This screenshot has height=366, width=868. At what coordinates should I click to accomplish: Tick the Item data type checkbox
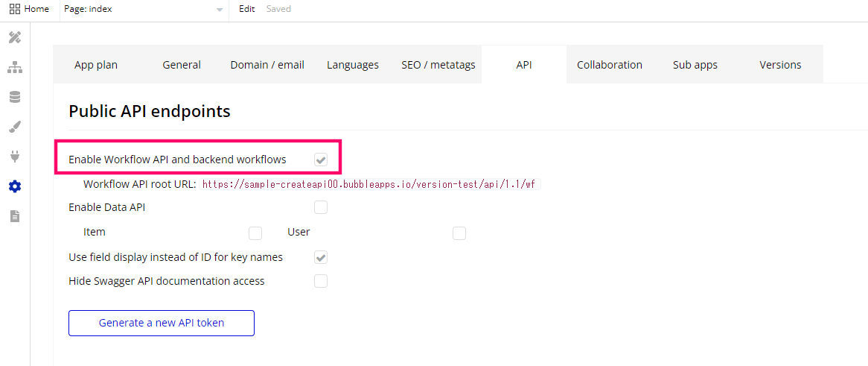255,233
